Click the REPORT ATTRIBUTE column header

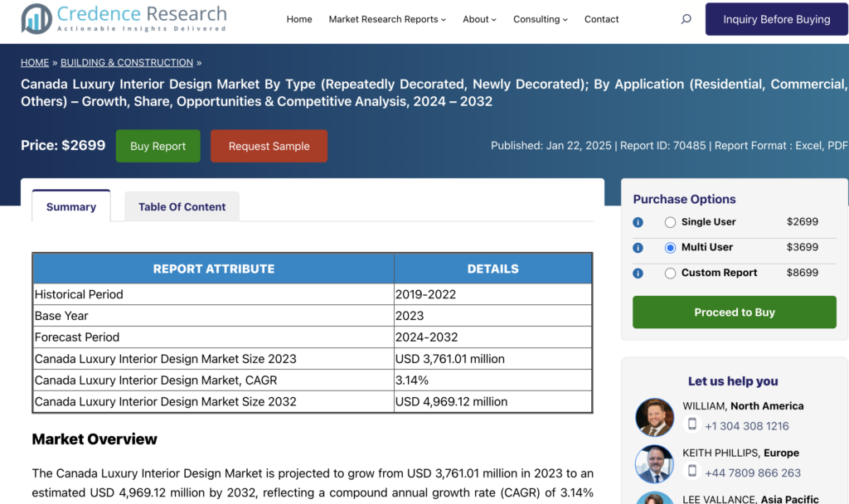213,269
